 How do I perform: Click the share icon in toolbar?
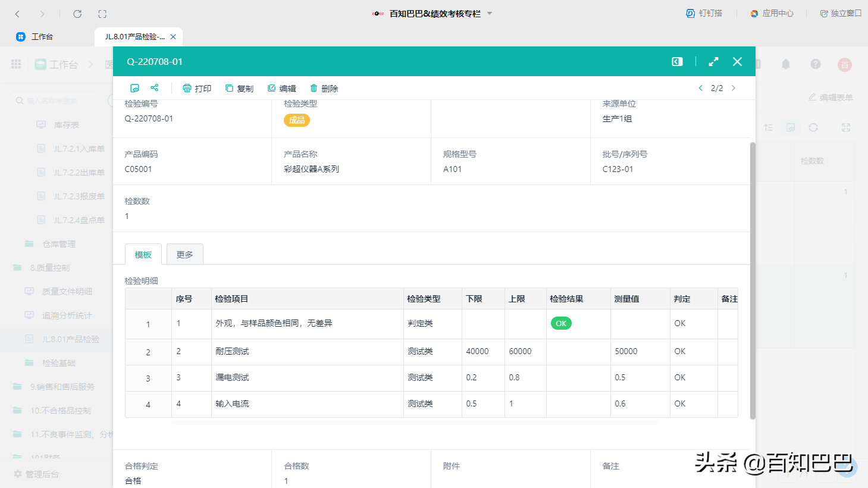155,87
